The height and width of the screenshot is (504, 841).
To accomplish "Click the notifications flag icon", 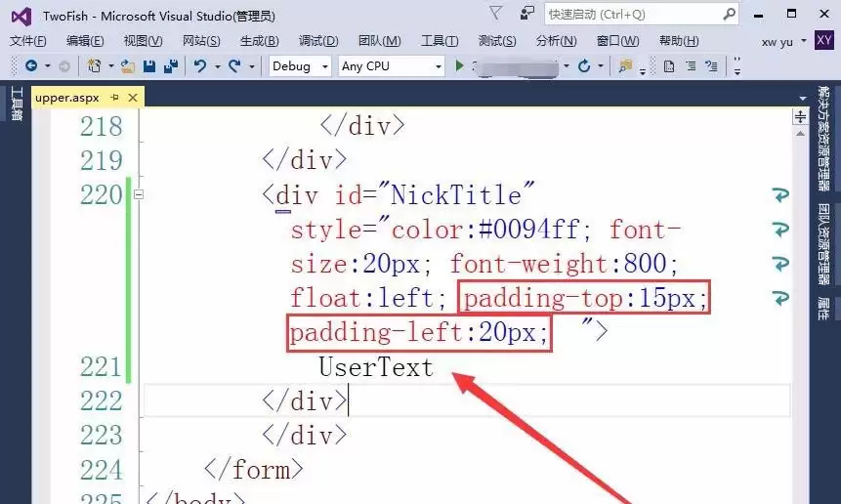I will point(495,13).
